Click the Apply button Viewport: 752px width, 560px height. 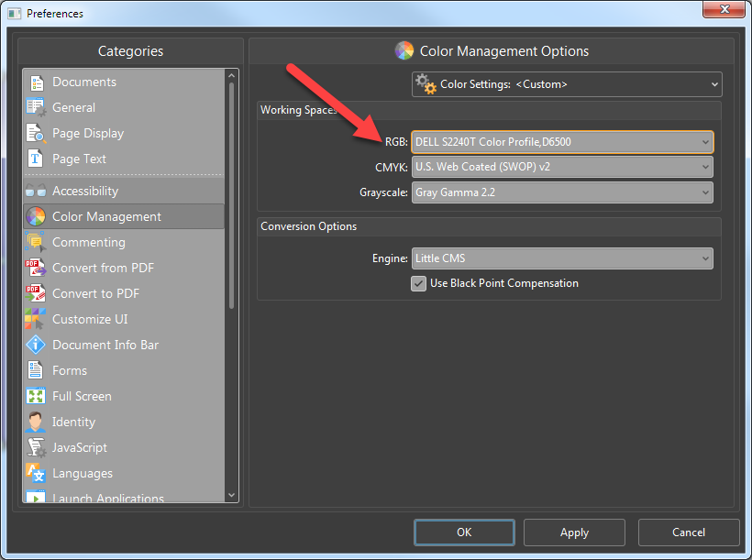pyautogui.click(x=575, y=533)
